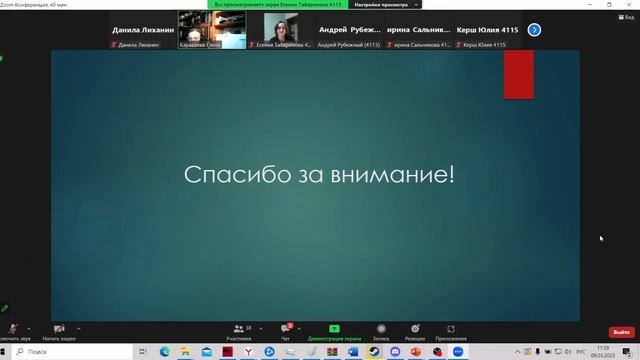
Task: Open Mail app from taskbar
Action: click(x=207, y=351)
